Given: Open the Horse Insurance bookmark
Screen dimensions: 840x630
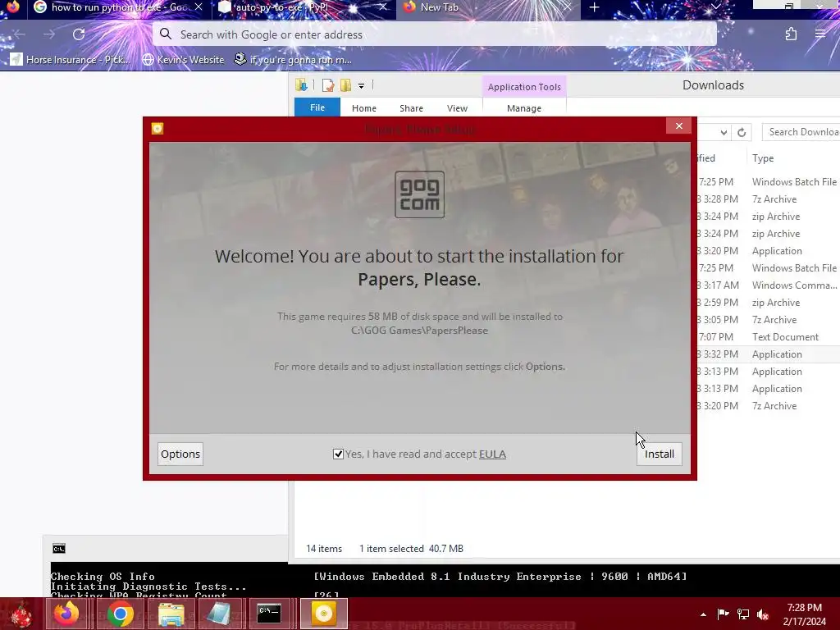Looking at the screenshot, I should click(x=71, y=59).
